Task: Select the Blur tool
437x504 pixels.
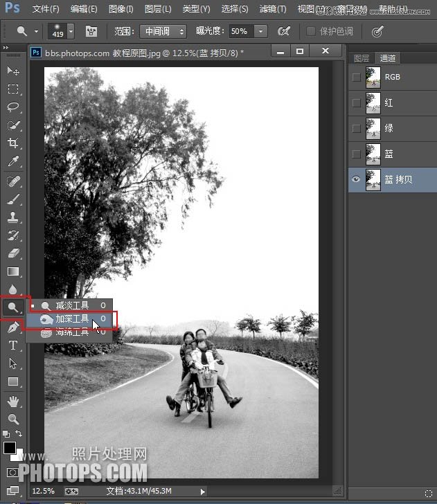Action: [13, 289]
